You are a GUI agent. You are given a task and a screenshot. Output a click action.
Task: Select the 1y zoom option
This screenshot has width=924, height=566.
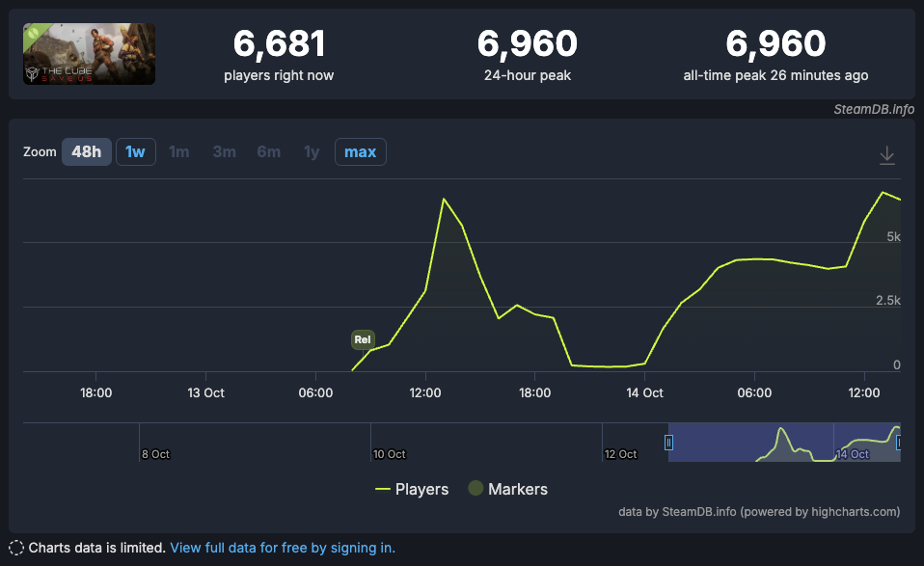[312, 152]
